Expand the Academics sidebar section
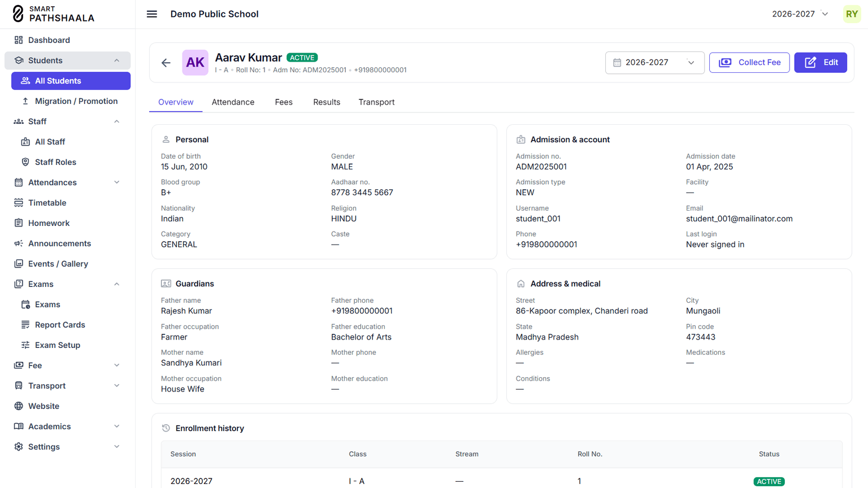Viewport: 868px width, 488px height. pos(117,426)
